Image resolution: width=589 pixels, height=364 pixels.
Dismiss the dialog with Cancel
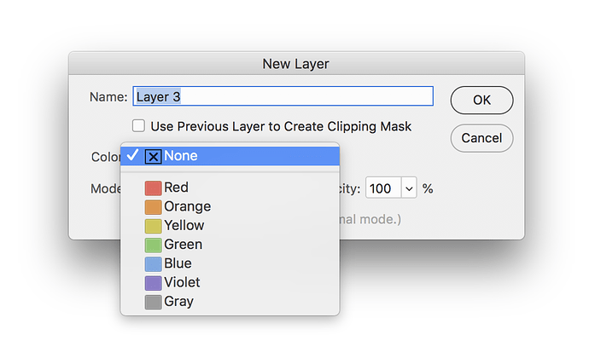point(482,138)
